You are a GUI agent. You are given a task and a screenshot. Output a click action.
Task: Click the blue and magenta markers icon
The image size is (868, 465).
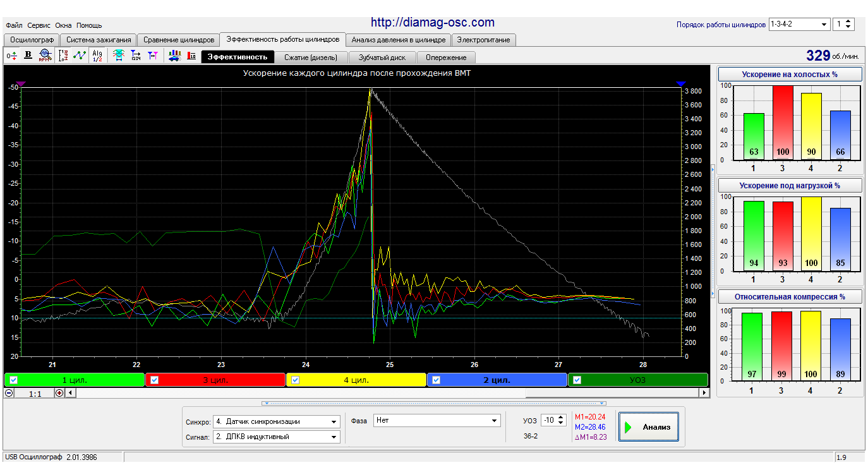(x=152, y=56)
